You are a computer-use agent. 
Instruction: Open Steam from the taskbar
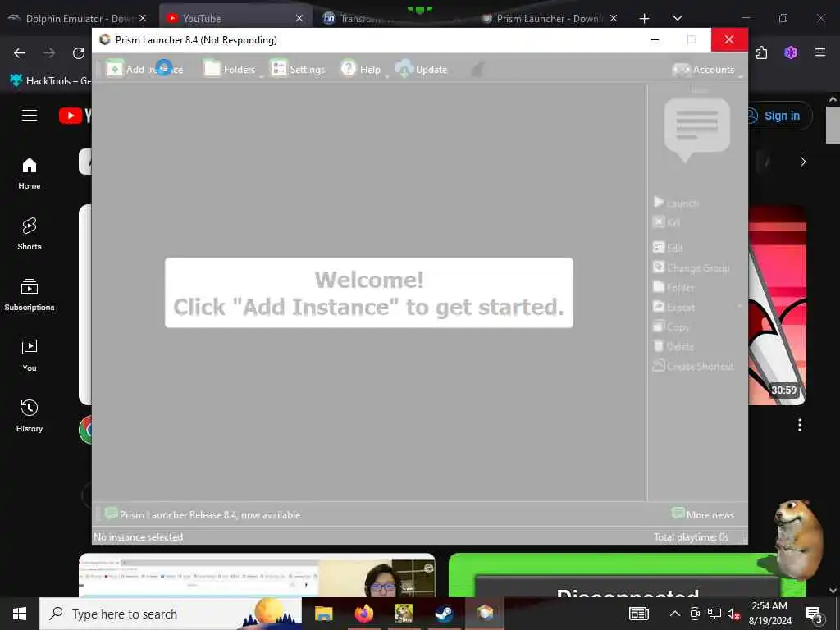tap(444, 614)
